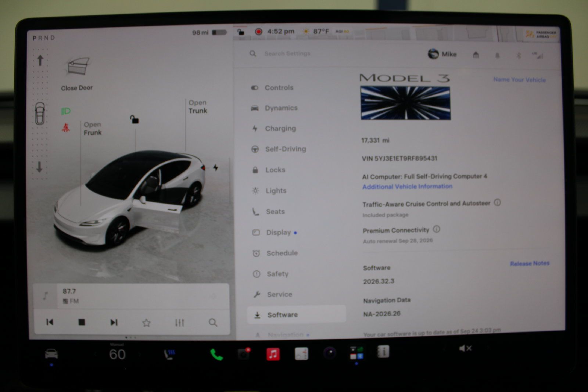Tap the HomeLink garage icon
Image resolution: width=588 pixels, height=392 pixels.
click(476, 55)
